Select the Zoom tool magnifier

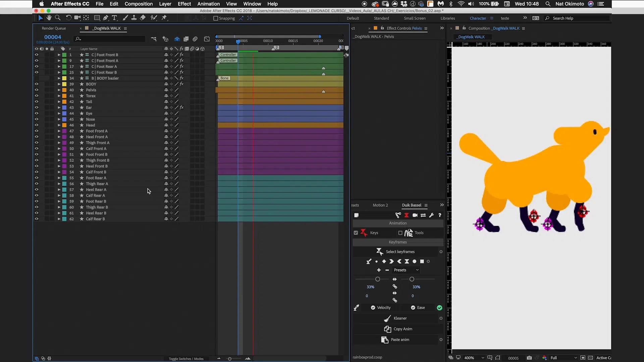click(58, 18)
